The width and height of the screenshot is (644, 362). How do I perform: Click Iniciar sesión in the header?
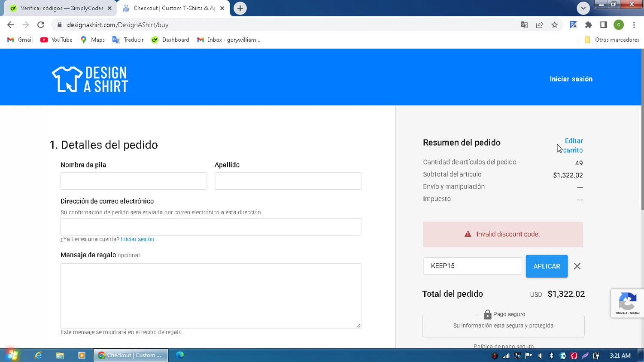tap(571, 79)
